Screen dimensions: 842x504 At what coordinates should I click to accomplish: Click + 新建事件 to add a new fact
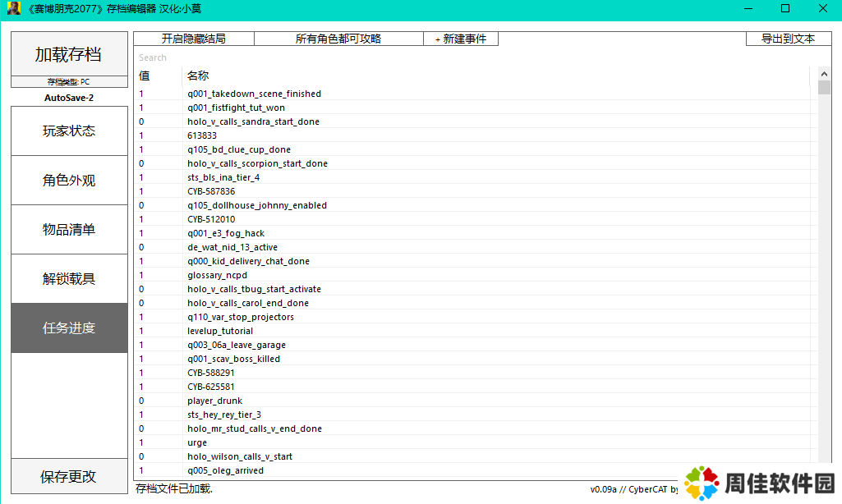click(461, 39)
